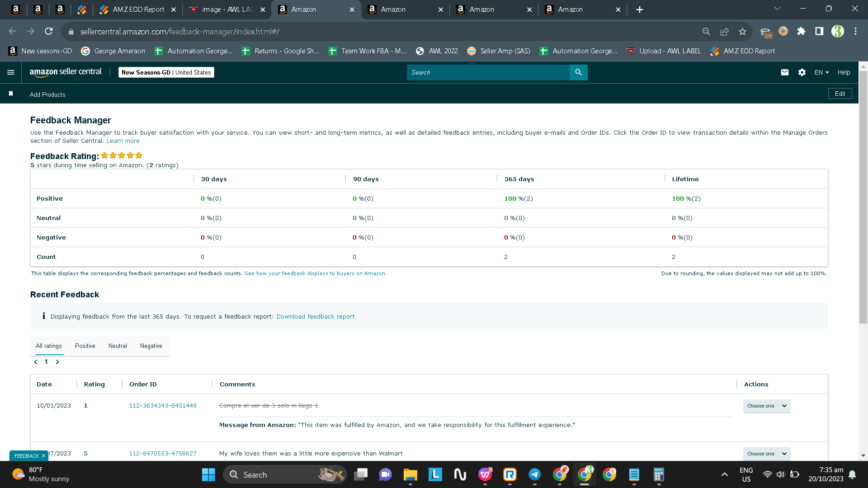Click the Learn more link
This screenshot has width=868, height=488.
coord(123,141)
